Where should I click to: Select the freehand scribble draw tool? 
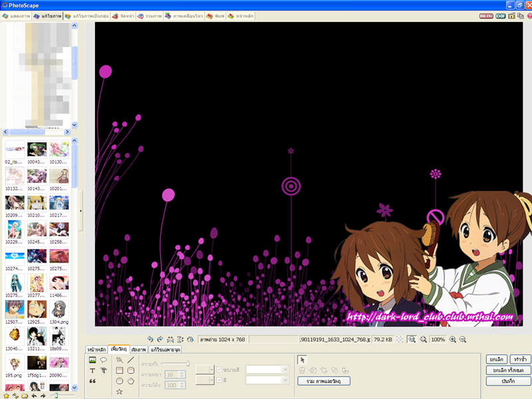tap(120, 360)
